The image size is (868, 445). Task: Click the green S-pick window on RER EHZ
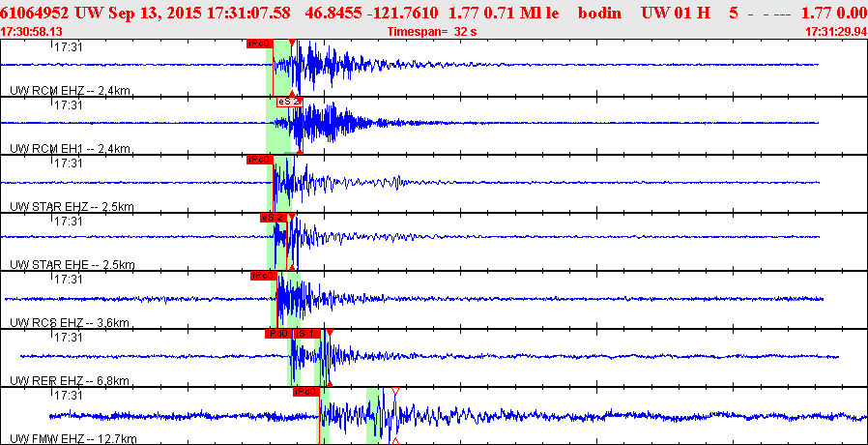319,357
